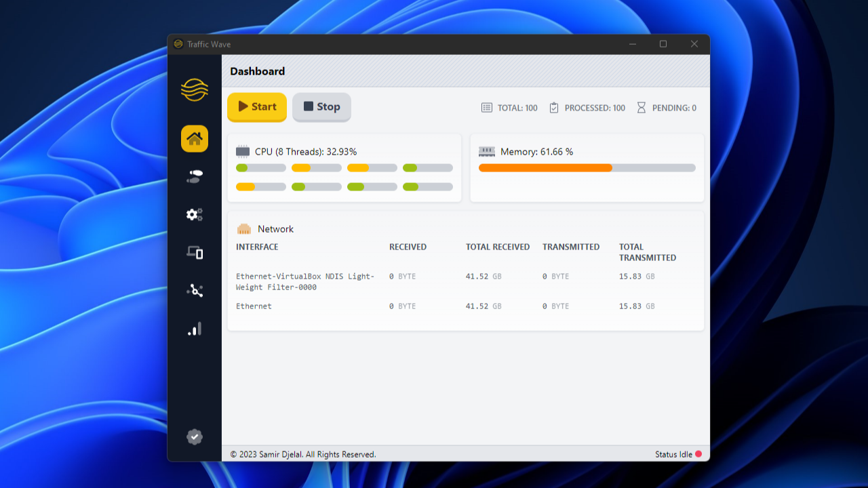Open the devices icon in the sidebar
868x488 pixels.
tap(195, 252)
